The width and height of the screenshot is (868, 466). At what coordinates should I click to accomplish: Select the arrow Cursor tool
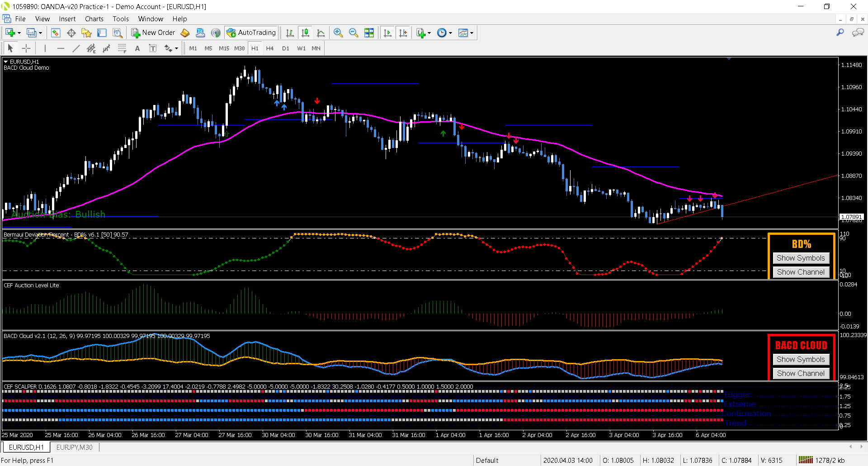pos(10,48)
